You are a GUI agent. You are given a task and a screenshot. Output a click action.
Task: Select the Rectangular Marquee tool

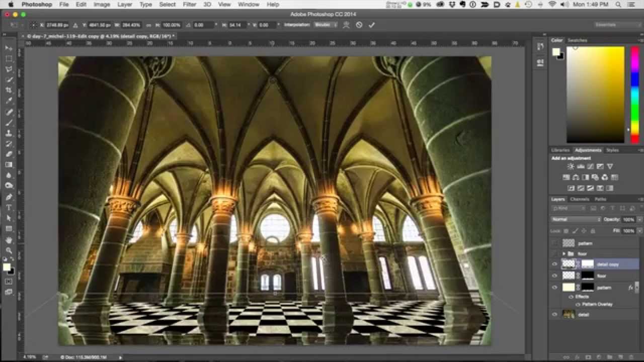point(9,59)
